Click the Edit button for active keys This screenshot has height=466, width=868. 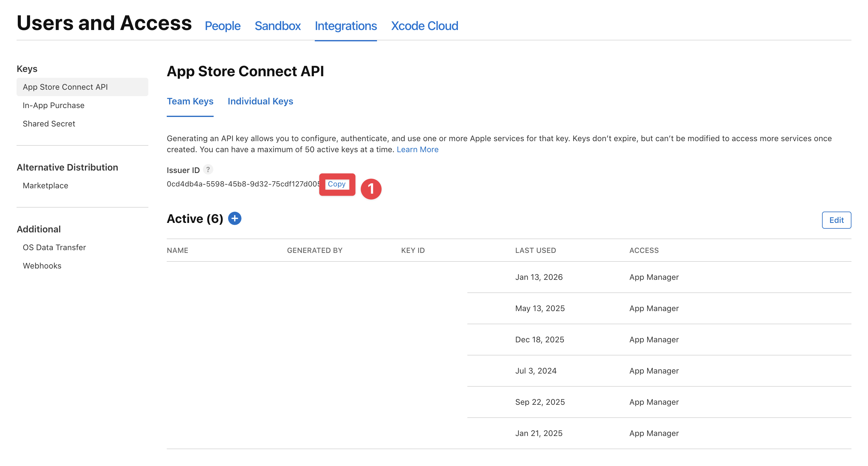836,220
